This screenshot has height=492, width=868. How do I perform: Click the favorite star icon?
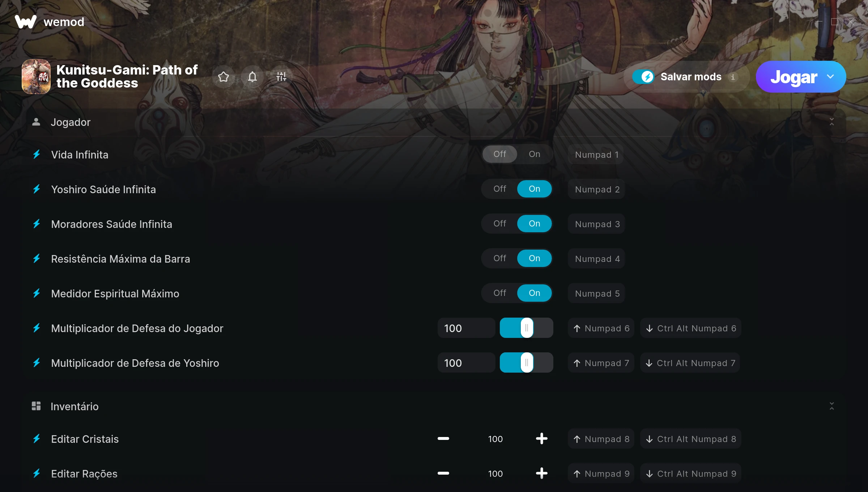(x=224, y=77)
